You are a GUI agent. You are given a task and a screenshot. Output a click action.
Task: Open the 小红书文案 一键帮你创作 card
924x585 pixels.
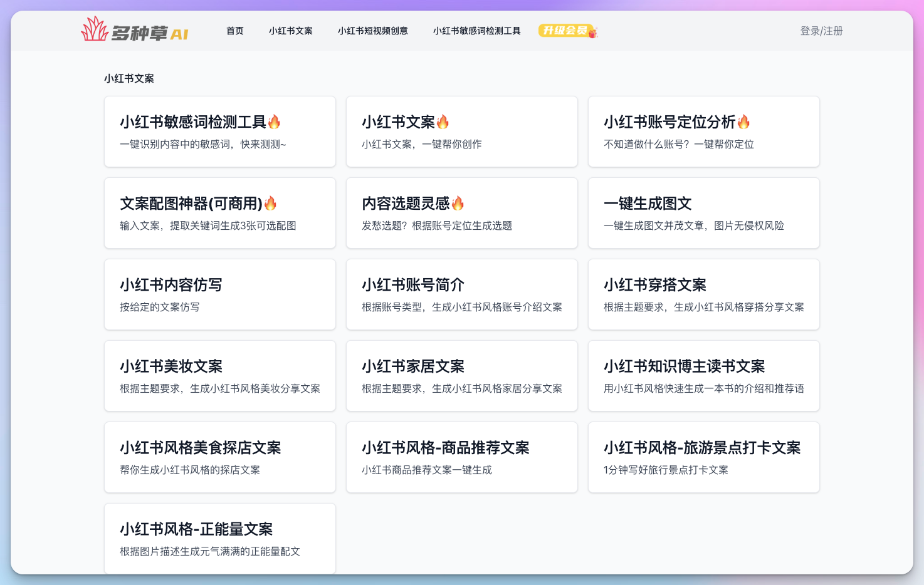[x=462, y=132]
